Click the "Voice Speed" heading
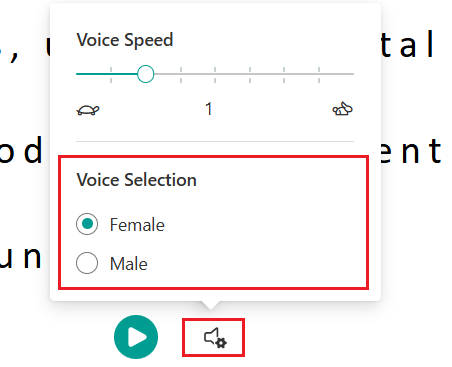The width and height of the screenshot is (452, 367). click(x=125, y=40)
